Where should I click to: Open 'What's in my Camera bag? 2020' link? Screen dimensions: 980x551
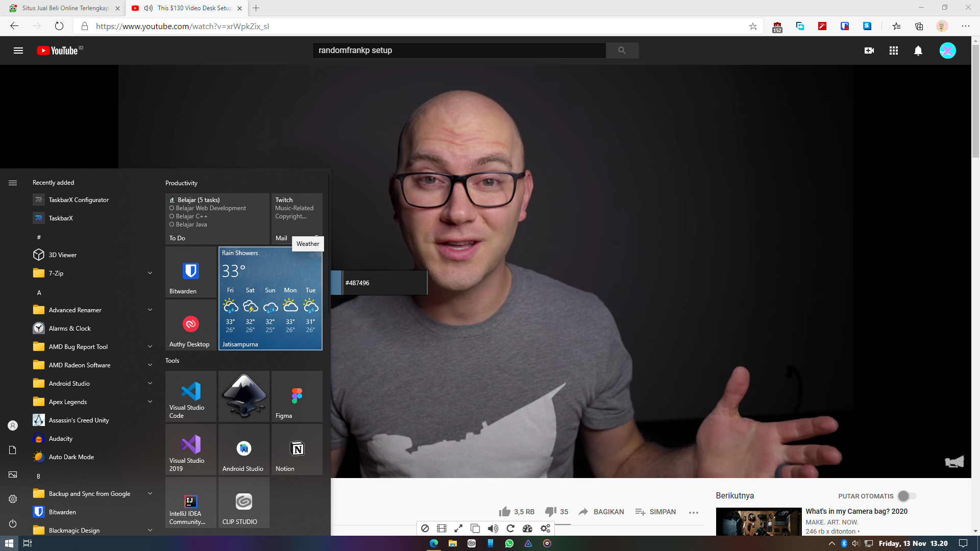pos(856,511)
